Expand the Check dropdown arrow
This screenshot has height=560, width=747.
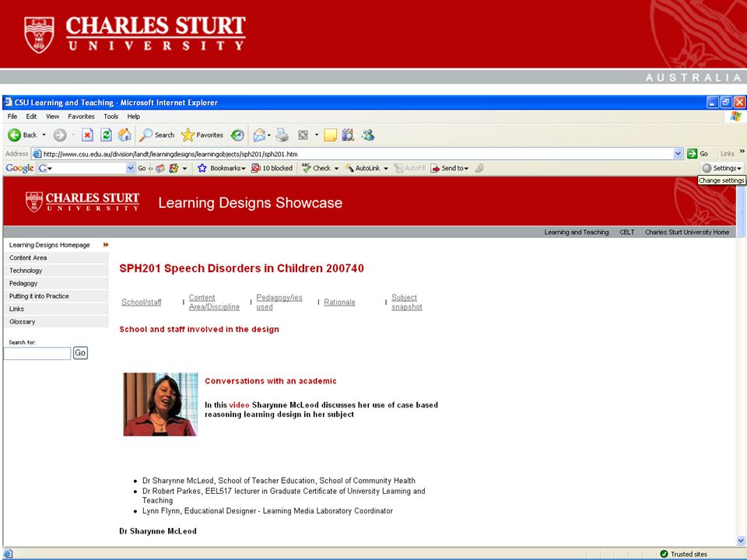[x=336, y=169]
